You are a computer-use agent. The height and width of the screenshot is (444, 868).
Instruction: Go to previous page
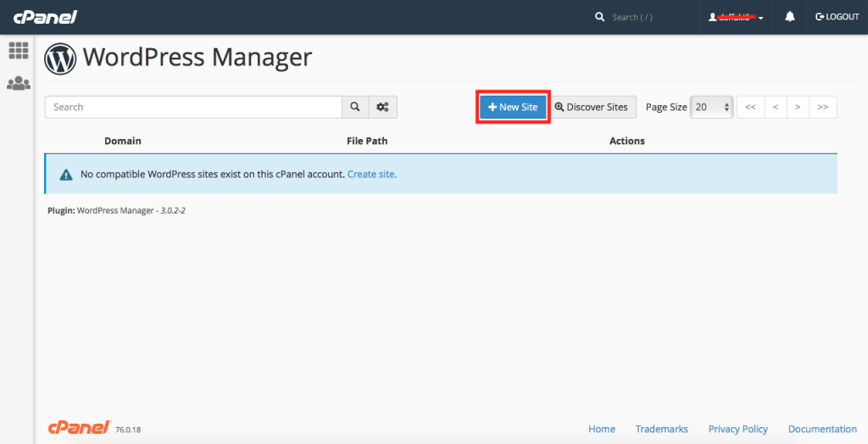coord(776,107)
